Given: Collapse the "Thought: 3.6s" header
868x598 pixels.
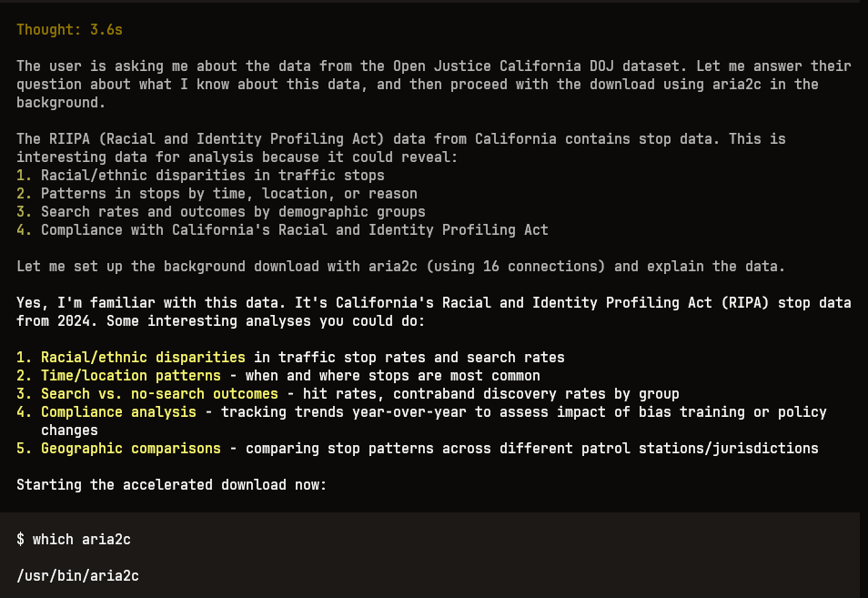Looking at the screenshot, I should tap(69, 30).
